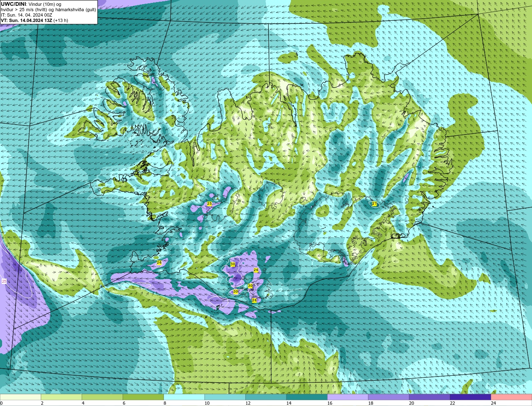Click the "18" tick label on the color scale

click(x=370, y=403)
